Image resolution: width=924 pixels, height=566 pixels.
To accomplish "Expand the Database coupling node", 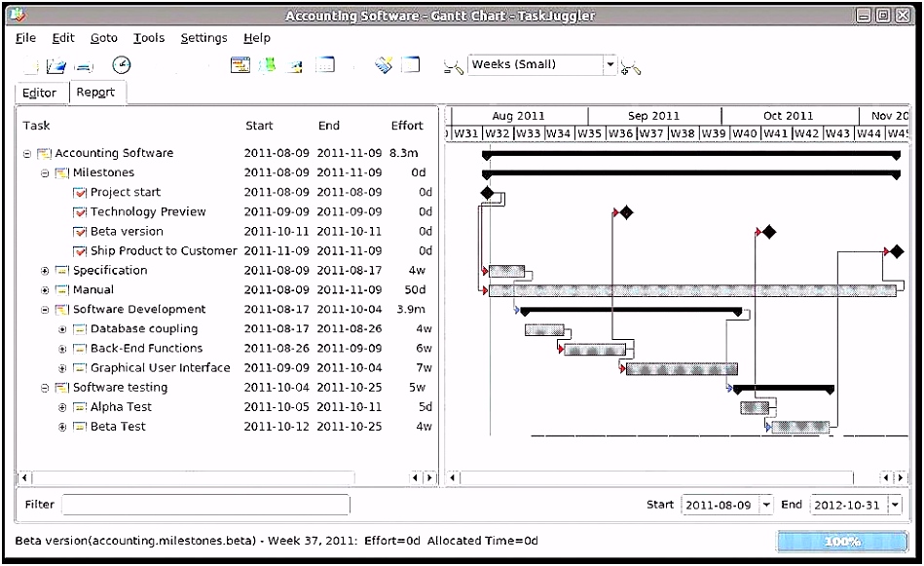I will (x=62, y=329).
